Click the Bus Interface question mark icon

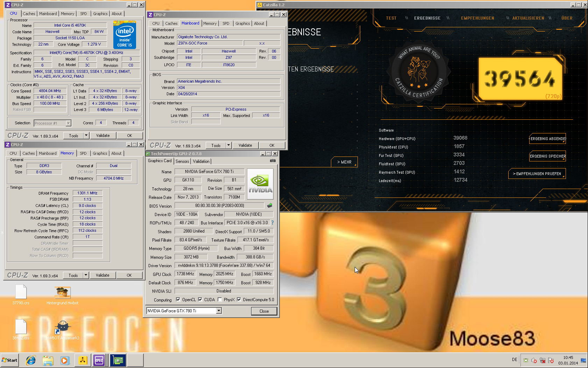coord(272,223)
